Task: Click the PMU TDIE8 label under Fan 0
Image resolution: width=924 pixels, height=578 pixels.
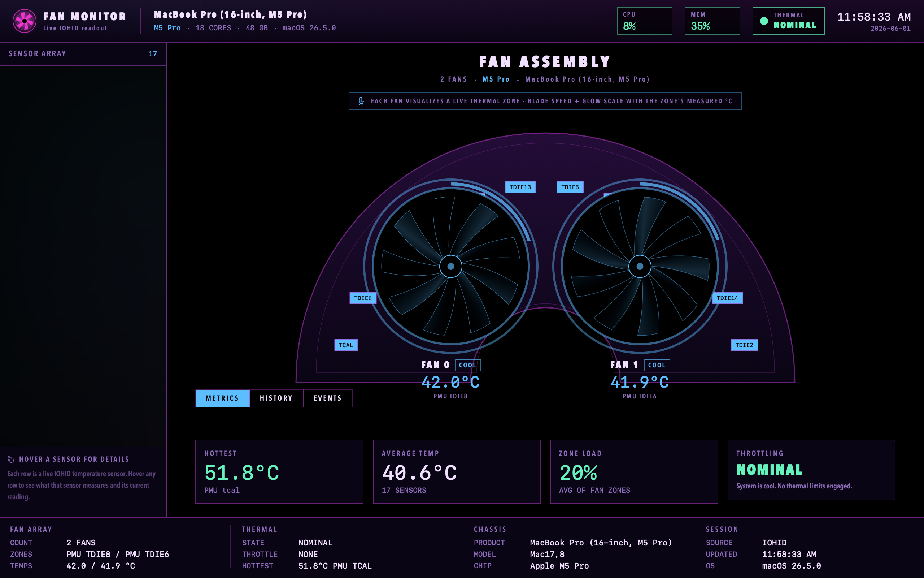Action: coord(450,396)
